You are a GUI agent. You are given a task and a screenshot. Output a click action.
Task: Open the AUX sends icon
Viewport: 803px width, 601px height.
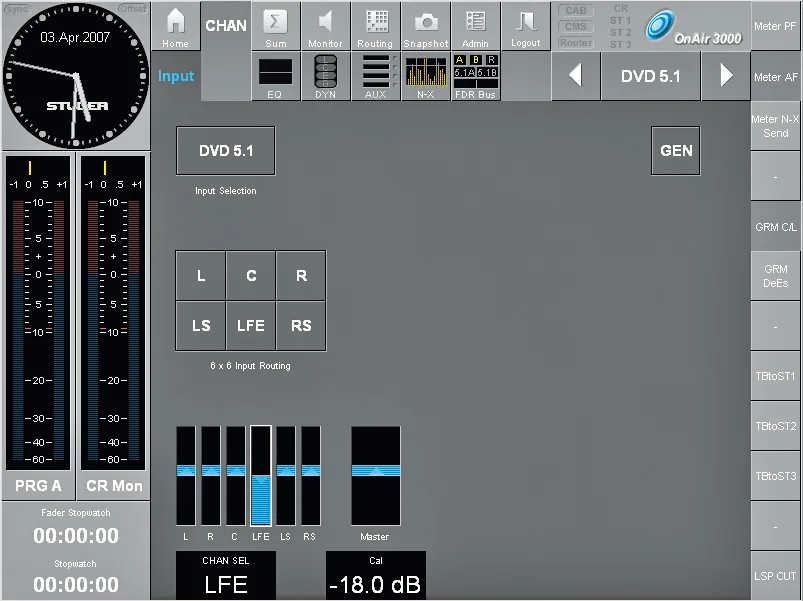[x=375, y=76]
